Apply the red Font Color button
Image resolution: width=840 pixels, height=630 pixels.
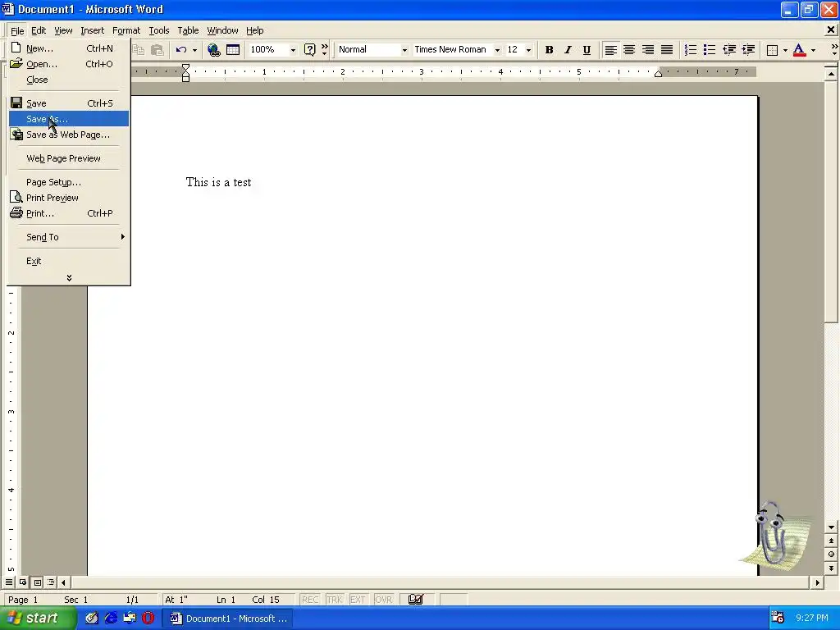tap(799, 50)
